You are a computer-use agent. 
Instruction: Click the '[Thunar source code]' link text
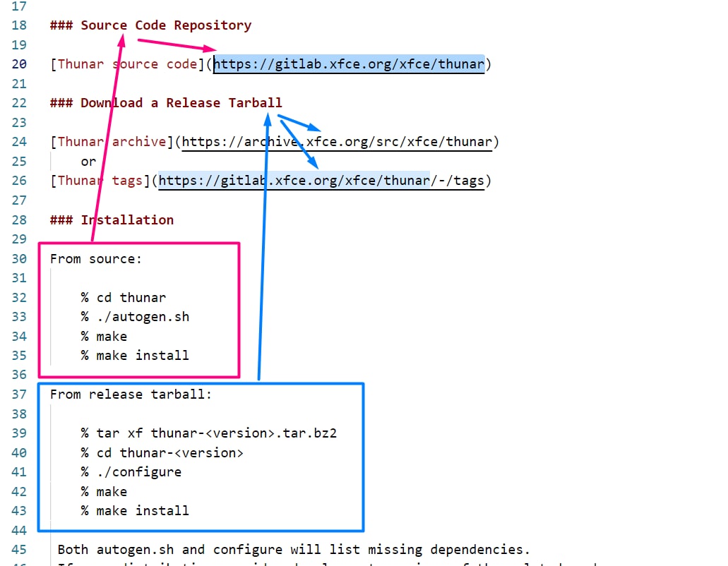coord(128,64)
